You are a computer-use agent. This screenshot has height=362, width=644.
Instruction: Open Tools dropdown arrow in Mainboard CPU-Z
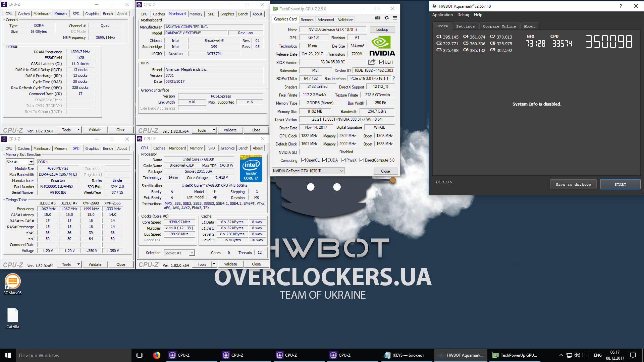click(214, 130)
